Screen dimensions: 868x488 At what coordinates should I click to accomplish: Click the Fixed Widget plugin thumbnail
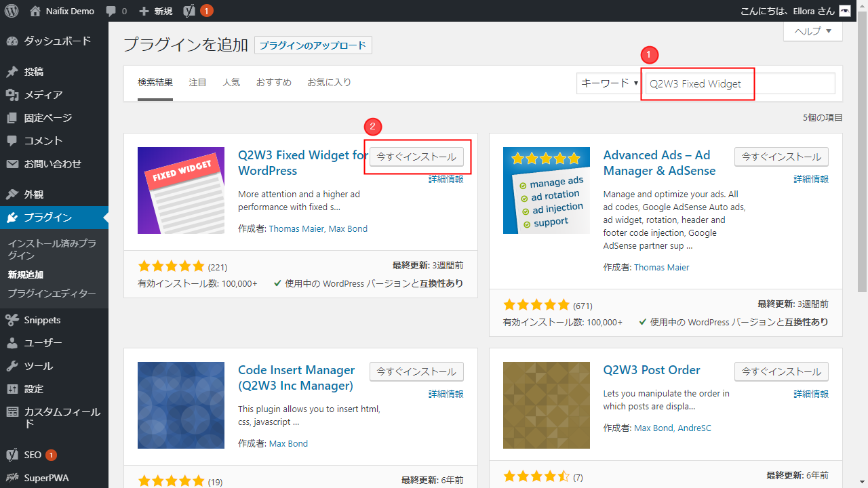181,190
